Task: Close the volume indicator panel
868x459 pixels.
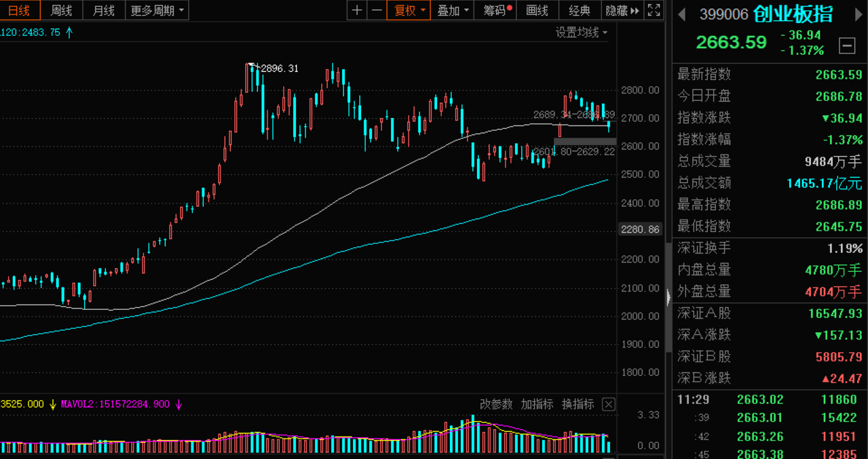Action: pyautogui.click(x=609, y=404)
